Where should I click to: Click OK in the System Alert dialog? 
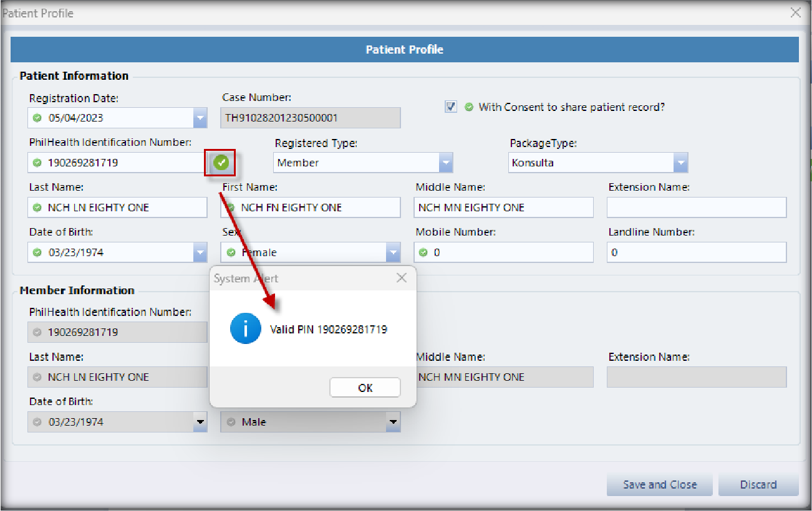pos(365,388)
